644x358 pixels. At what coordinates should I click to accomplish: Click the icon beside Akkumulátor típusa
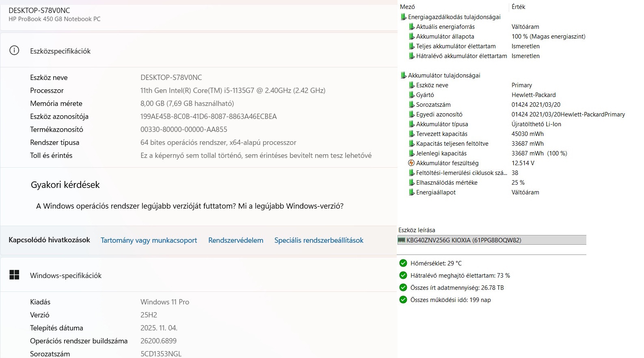pos(411,124)
